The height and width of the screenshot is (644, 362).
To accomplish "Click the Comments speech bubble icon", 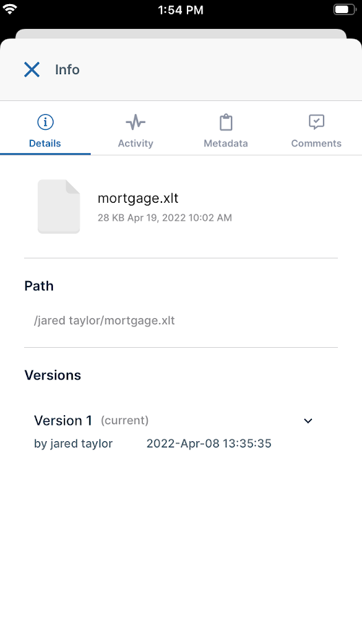I will coord(317,122).
